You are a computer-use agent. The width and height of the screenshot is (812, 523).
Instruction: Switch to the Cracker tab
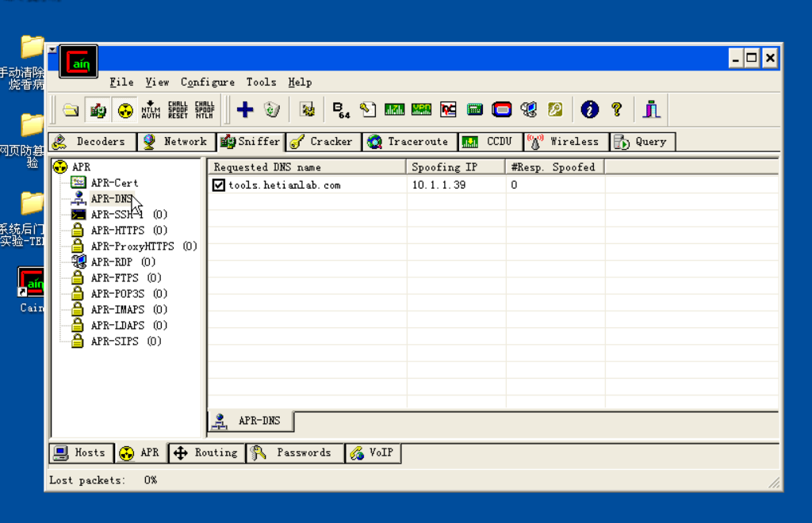[x=324, y=142]
